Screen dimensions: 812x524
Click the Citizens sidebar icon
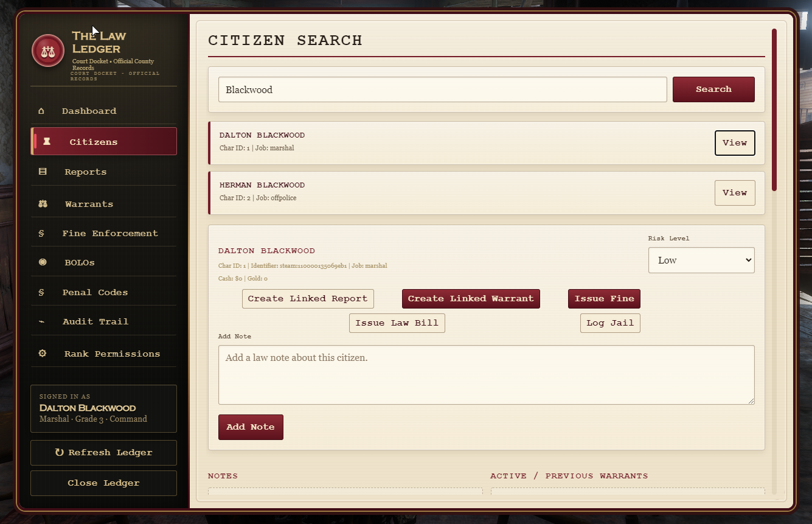click(x=47, y=142)
